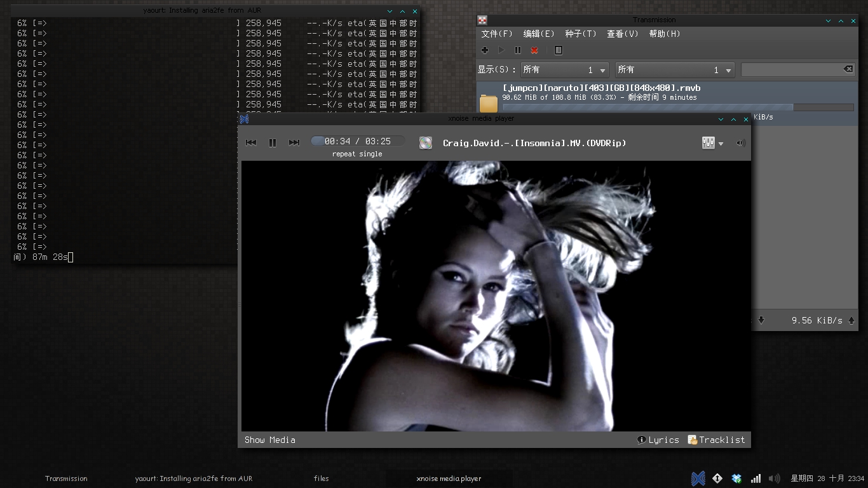
Task: Click the clock showing 23:34
Action: 856,478
